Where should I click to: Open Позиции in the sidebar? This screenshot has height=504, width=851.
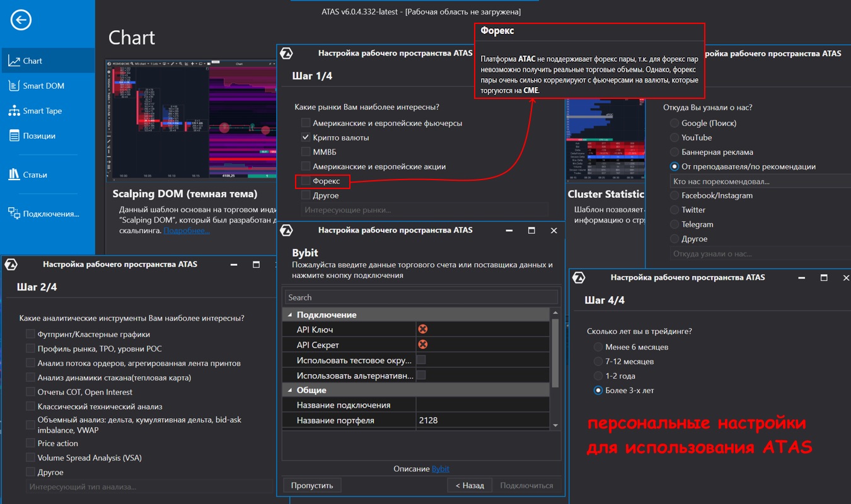tap(47, 135)
